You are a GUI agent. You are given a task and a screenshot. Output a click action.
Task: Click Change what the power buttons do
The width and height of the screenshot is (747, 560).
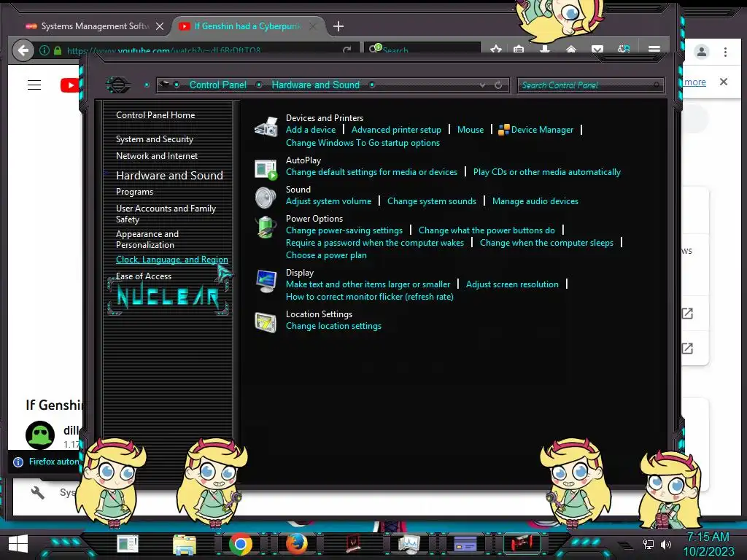[487, 230]
